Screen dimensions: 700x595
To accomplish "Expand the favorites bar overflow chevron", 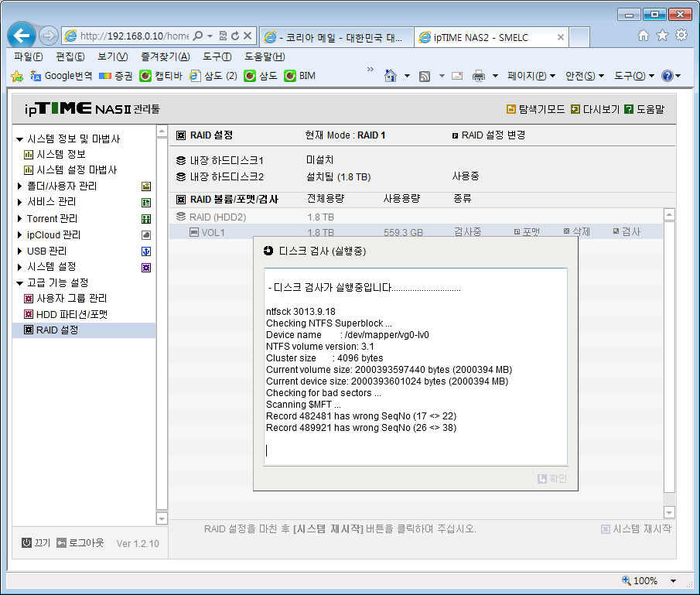I will tap(370, 69).
